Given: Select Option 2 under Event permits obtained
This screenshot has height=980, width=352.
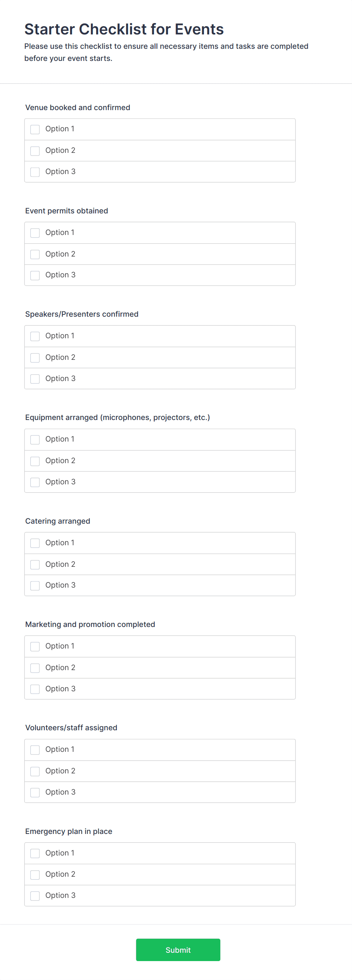Looking at the screenshot, I should click(35, 254).
